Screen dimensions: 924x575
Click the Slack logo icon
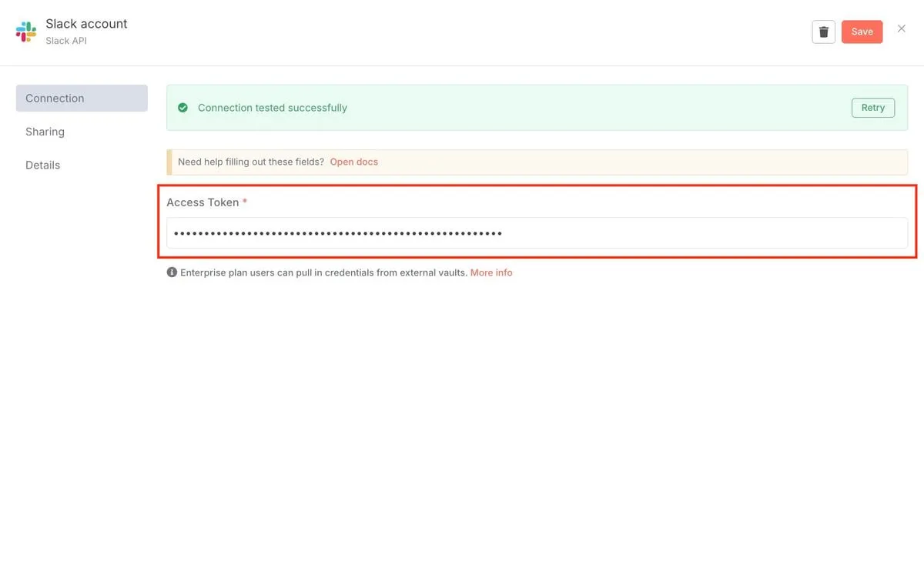tap(26, 32)
